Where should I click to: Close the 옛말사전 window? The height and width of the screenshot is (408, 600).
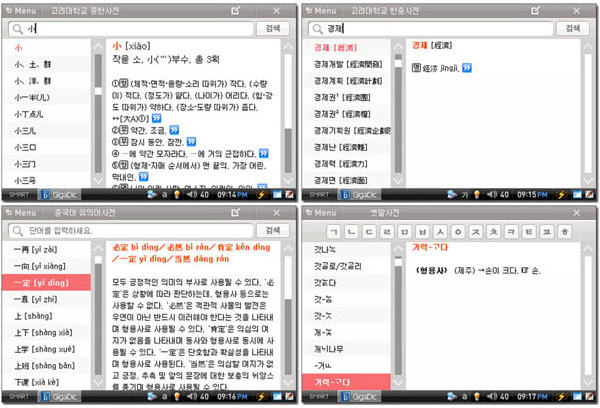point(577,213)
